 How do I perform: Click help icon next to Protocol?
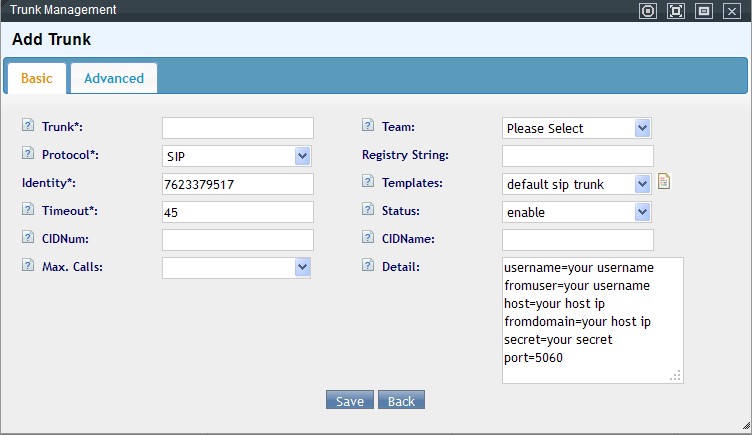(x=28, y=155)
